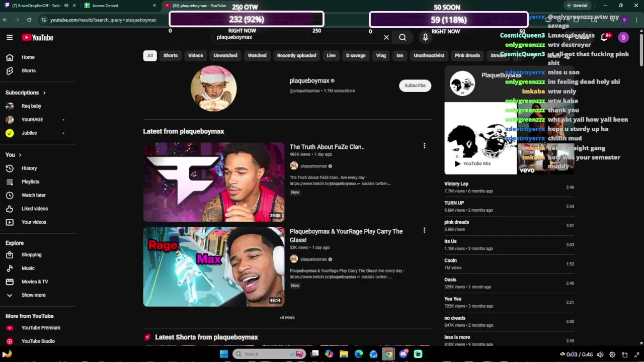Select the D savage filter chip

click(356, 55)
